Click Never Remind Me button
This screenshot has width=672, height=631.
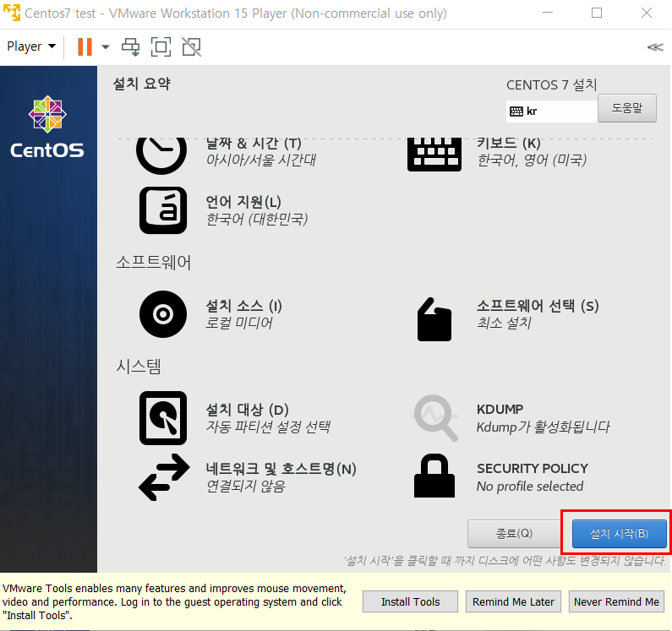tap(616, 602)
